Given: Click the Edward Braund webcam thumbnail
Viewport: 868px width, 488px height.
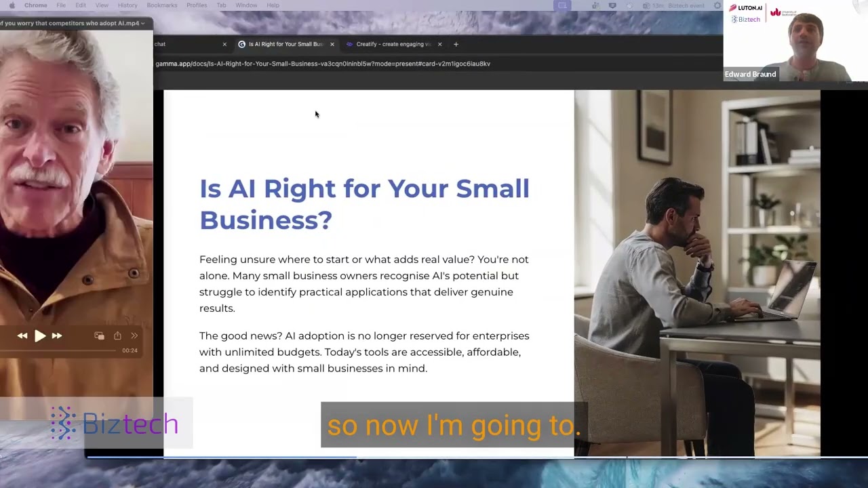Looking at the screenshot, I should pyautogui.click(x=795, y=41).
